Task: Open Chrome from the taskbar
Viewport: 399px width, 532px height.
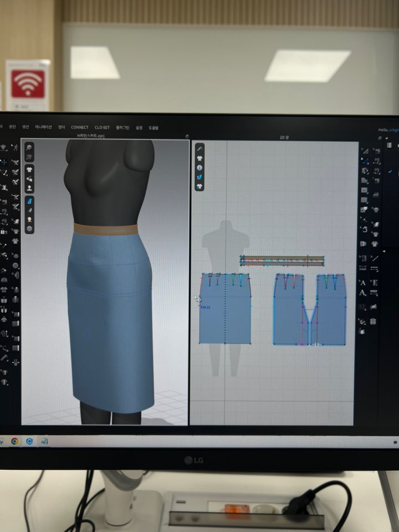Action: tap(15, 442)
